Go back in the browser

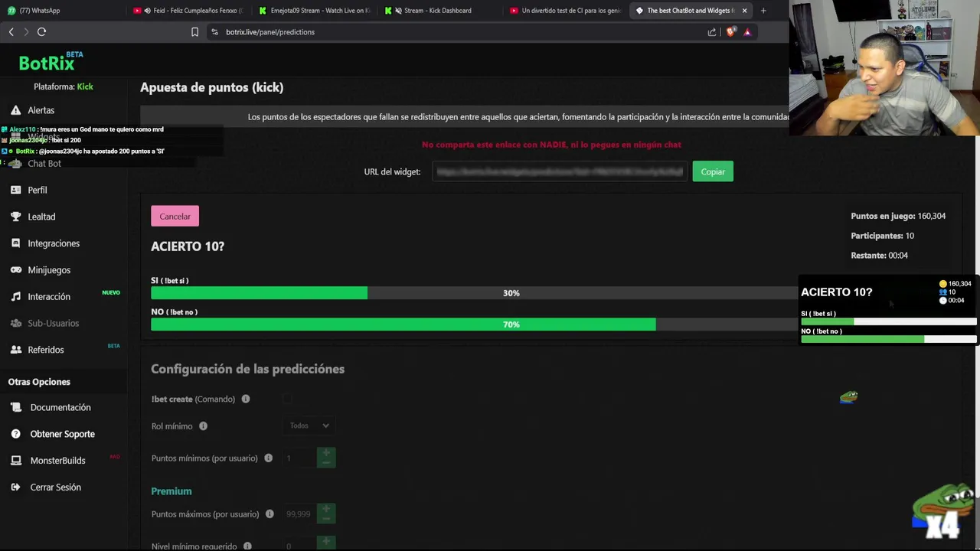pyautogui.click(x=11, y=32)
